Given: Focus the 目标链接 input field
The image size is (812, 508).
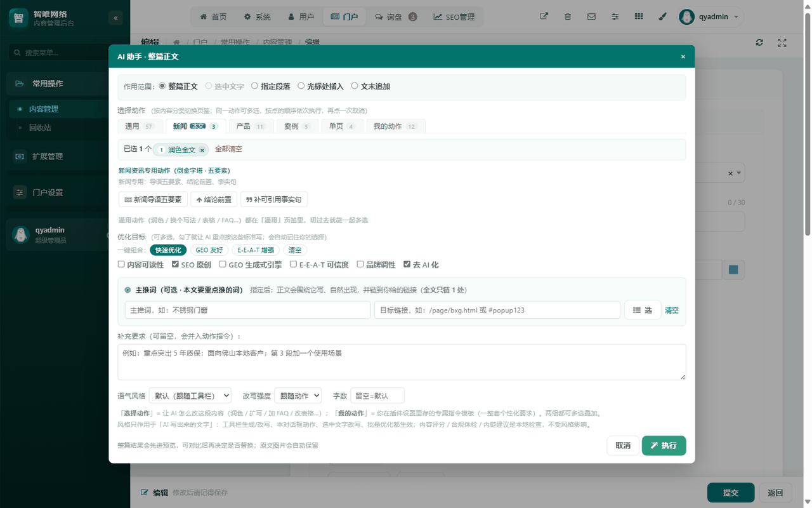Looking at the screenshot, I should pyautogui.click(x=497, y=310).
